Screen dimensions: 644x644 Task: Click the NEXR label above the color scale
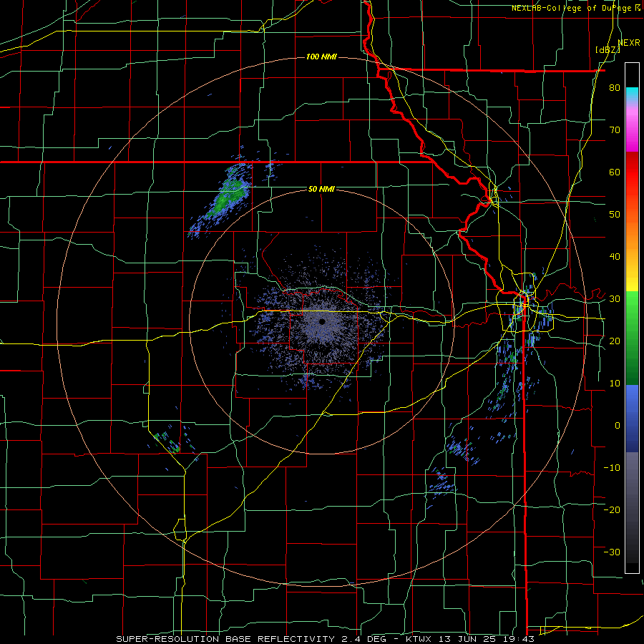(628, 42)
